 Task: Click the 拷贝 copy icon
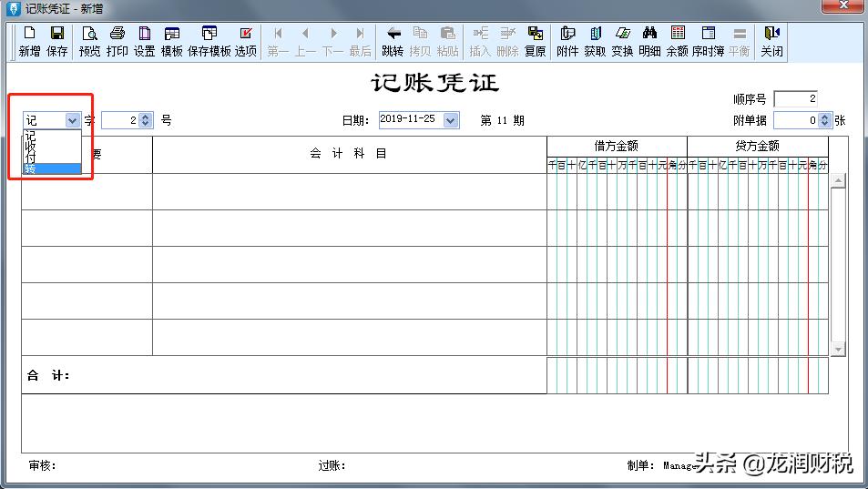pyautogui.click(x=420, y=42)
